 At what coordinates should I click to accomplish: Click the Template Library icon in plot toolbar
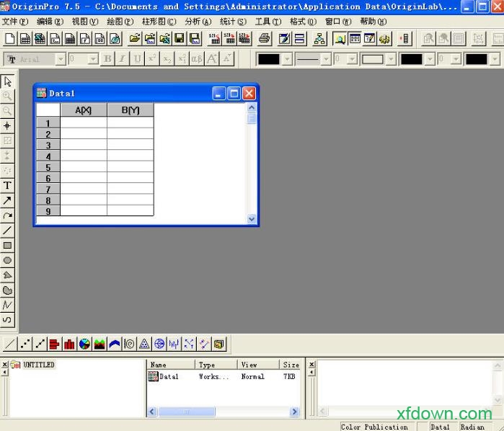219,345
